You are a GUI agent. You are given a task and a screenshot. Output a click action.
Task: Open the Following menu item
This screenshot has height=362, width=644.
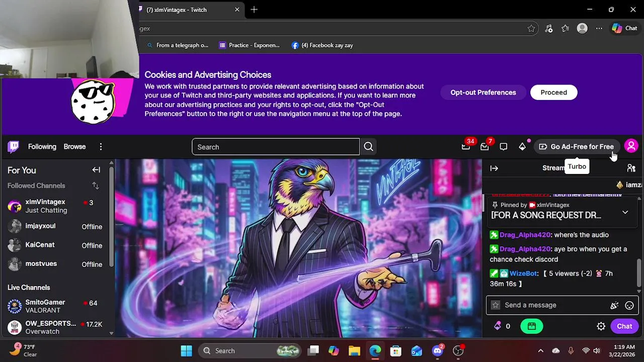[42, 147]
